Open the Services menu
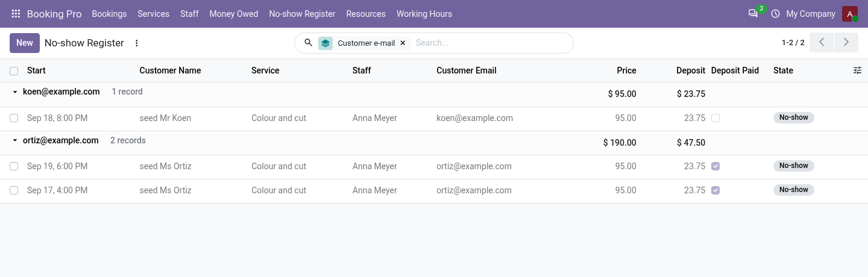 point(153,14)
